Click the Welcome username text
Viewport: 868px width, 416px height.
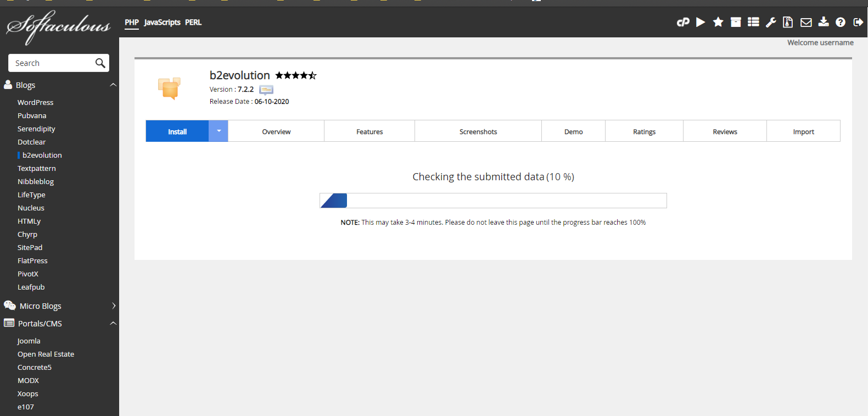(x=820, y=42)
